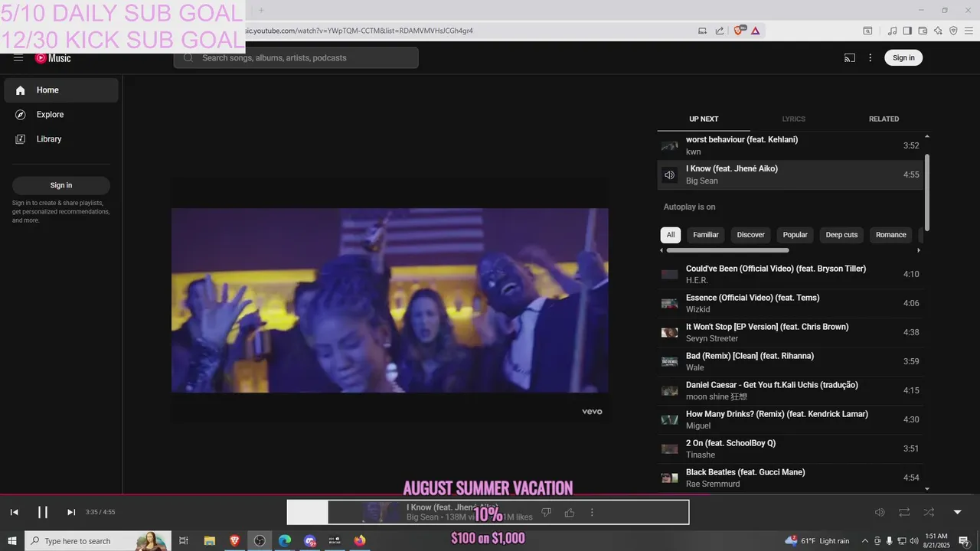
Task: Open the player bar three-dot menu
Action: [592, 512]
